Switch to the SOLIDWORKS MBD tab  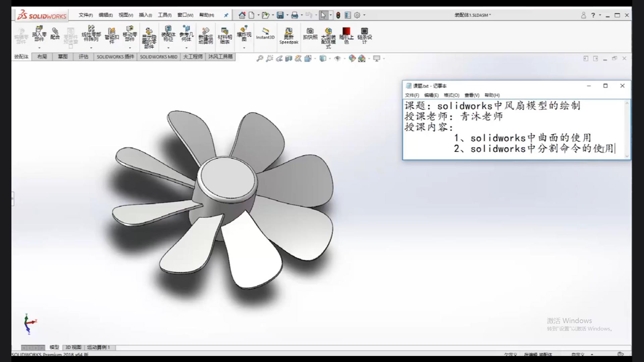pos(159,57)
